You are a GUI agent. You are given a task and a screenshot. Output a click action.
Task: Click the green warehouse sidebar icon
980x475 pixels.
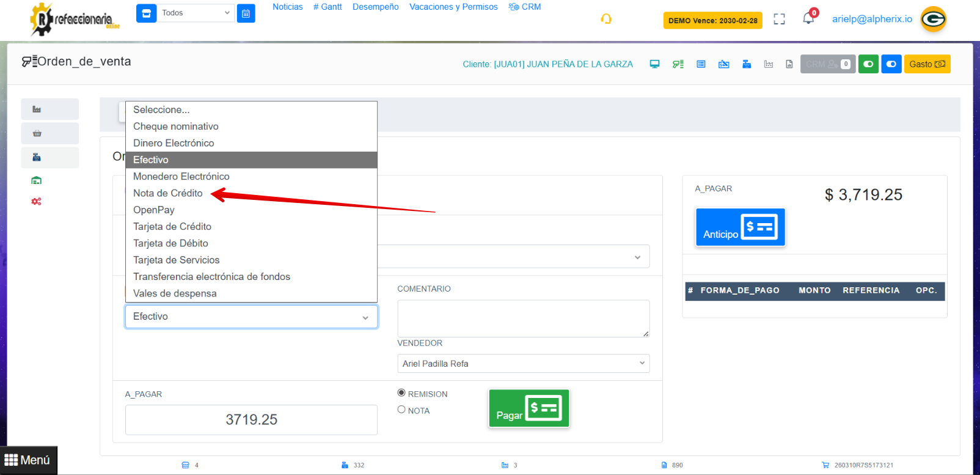click(36, 180)
